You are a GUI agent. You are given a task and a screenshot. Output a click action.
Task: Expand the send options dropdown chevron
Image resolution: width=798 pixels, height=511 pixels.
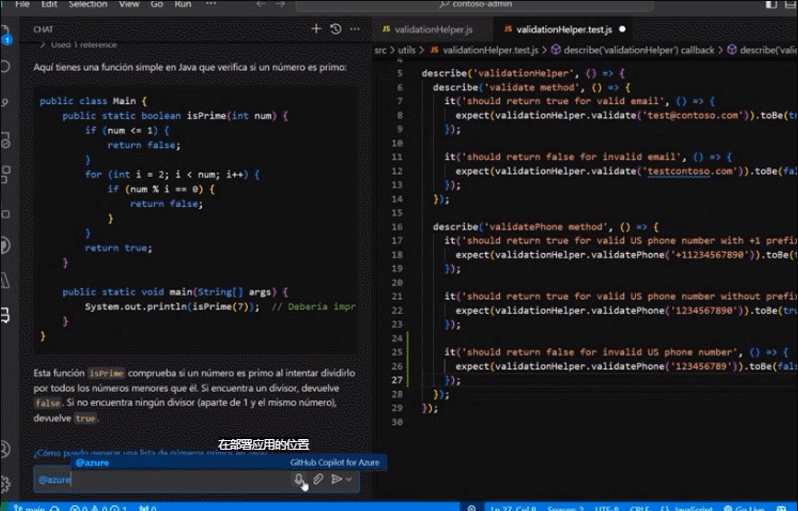click(349, 480)
